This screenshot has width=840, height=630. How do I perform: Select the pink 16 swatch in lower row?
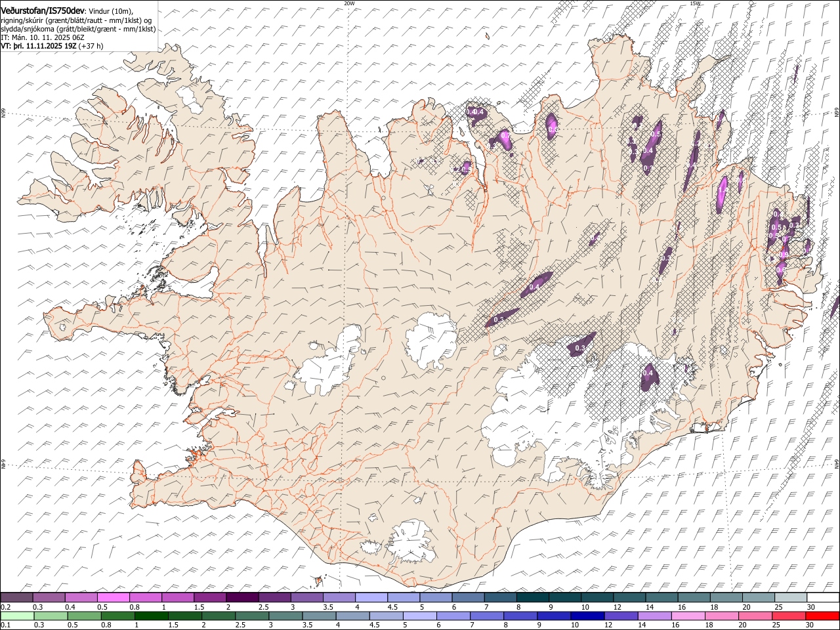point(687,616)
